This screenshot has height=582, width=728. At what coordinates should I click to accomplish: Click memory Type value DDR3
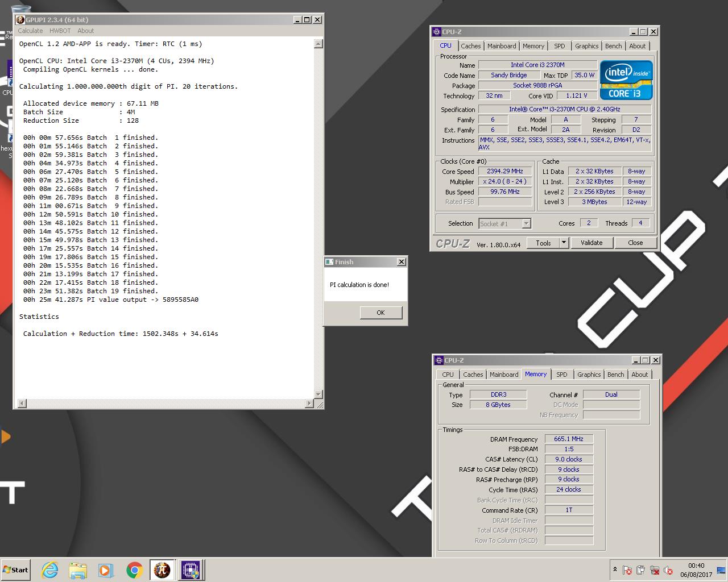[498, 394]
